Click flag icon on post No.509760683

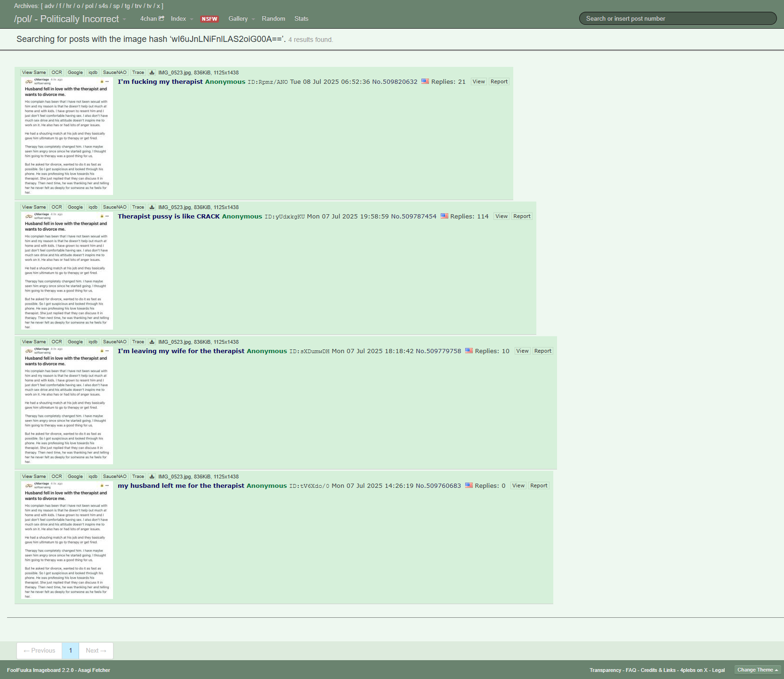[x=469, y=485]
